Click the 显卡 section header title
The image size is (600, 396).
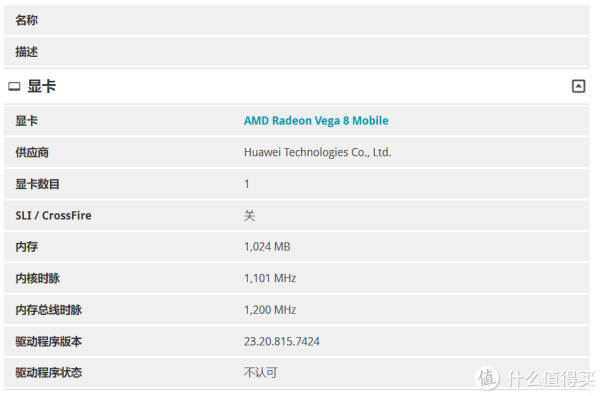coord(42,86)
